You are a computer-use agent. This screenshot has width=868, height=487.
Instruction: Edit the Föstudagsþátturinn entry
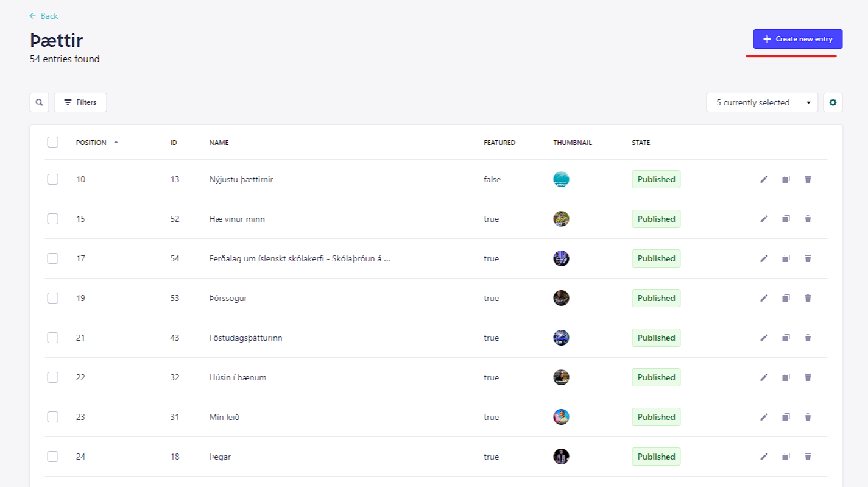(764, 338)
